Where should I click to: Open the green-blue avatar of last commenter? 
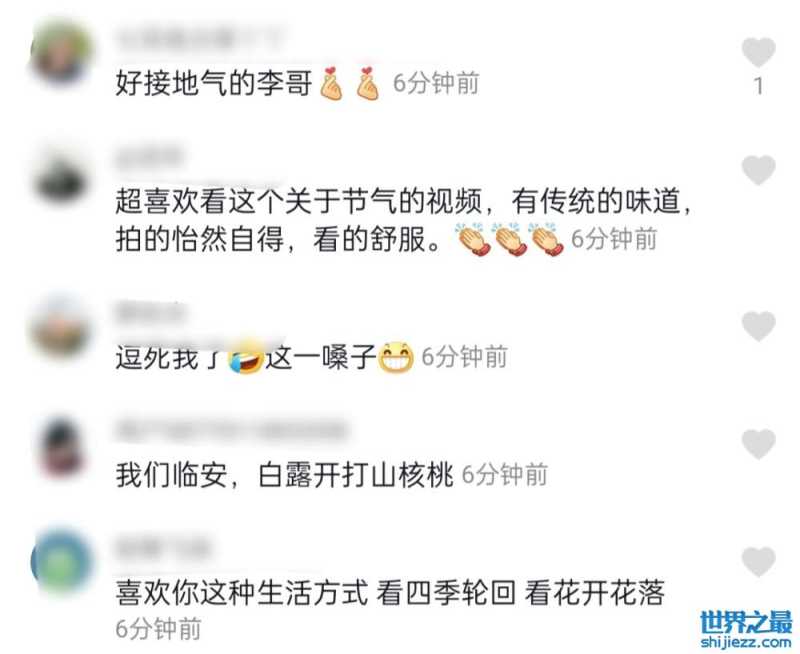[x=61, y=562]
